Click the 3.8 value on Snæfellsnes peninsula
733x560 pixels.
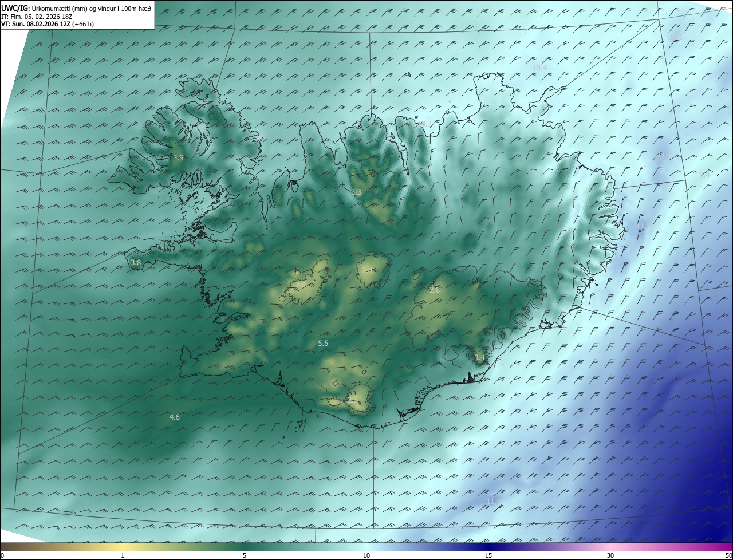pyautogui.click(x=136, y=263)
